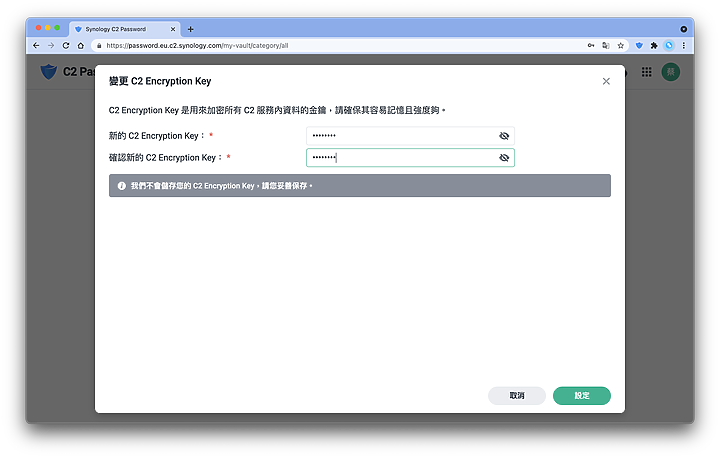This screenshot has width=720, height=458.
Task: Open saved passwords key icon in address bar
Action: (x=591, y=45)
